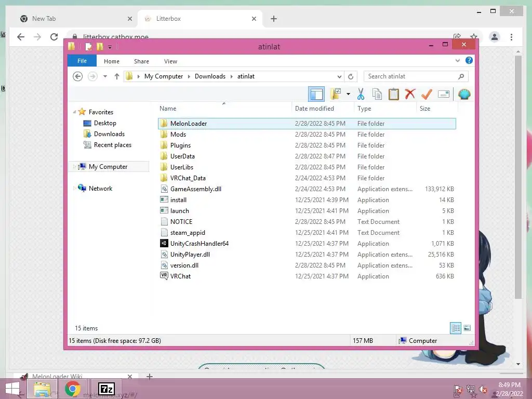Screen dimensions: 532x399
Task: Click the Cut scissors icon
Action: (361, 94)
